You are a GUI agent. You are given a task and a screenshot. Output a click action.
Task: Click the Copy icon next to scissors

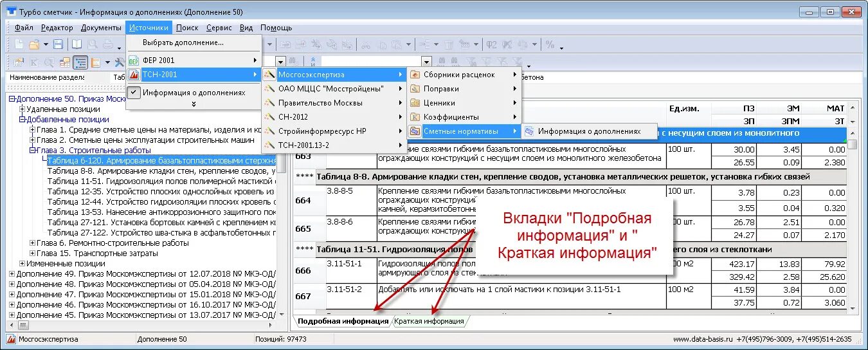point(381,44)
